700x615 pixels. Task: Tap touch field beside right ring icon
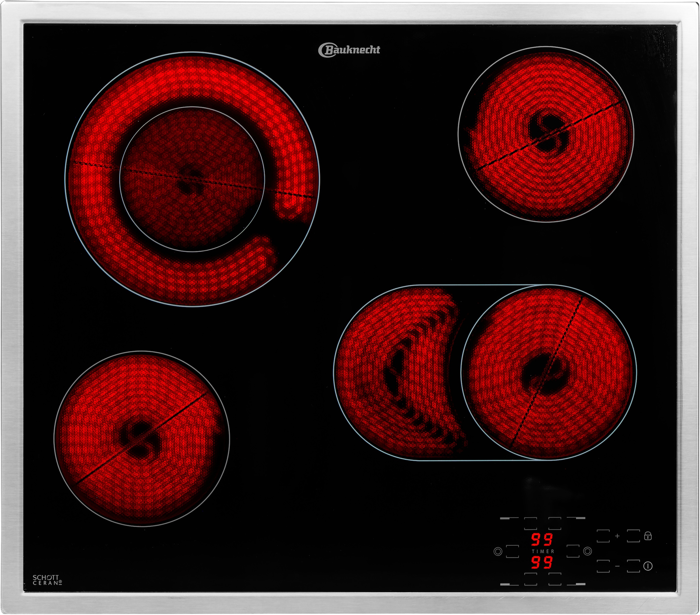[573, 551]
